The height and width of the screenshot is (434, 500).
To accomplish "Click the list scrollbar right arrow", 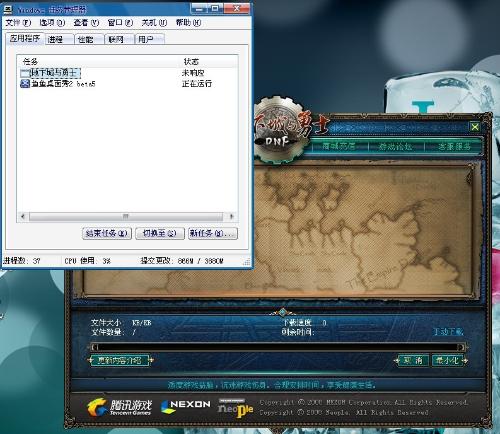I will click(231, 217).
